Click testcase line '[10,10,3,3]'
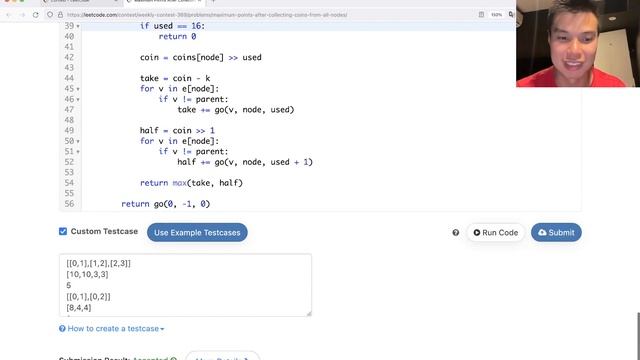Image resolution: width=640 pixels, height=360 pixels. click(x=87, y=274)
